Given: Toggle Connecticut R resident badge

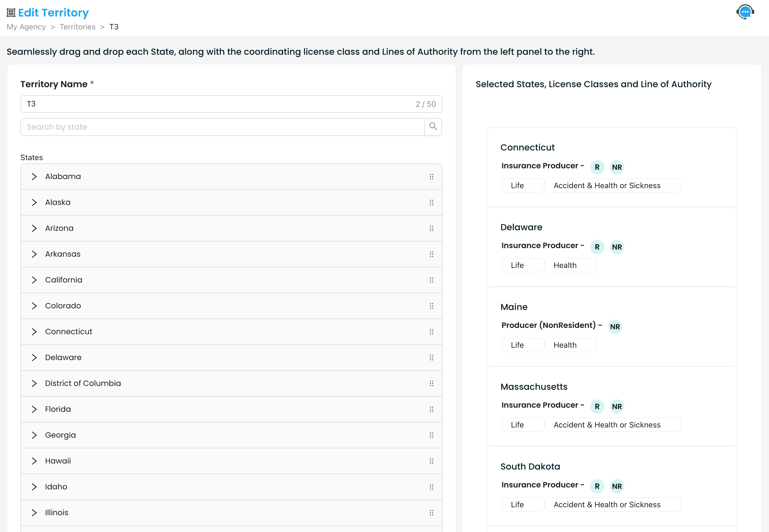Looking at the screenshot, I should pyautogui.click(x=597, y=167).
